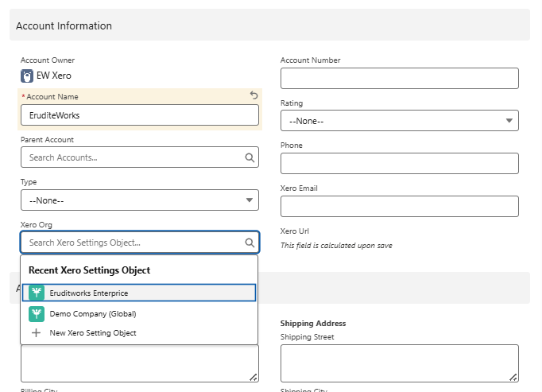Click the EW Xero owner name
This screenshot has width=542, height=392.
[x=54, y=76]
